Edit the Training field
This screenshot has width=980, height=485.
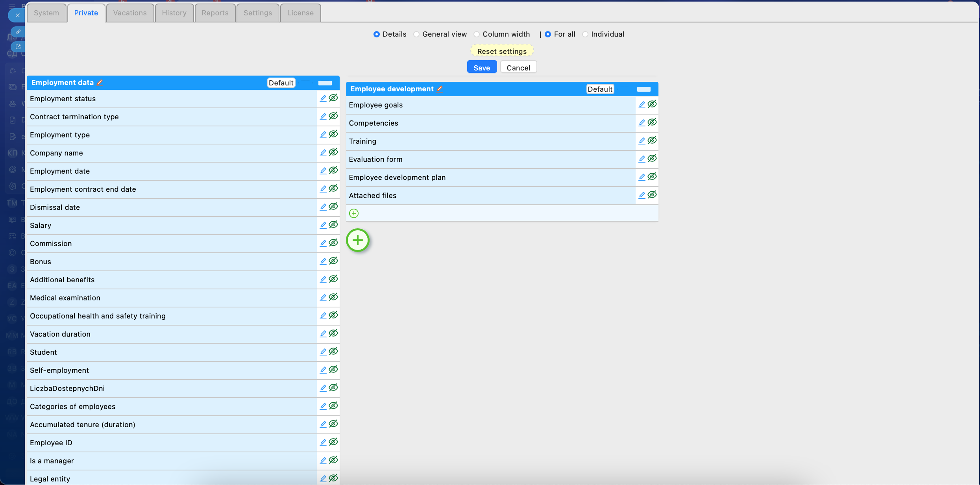(642, 141)
